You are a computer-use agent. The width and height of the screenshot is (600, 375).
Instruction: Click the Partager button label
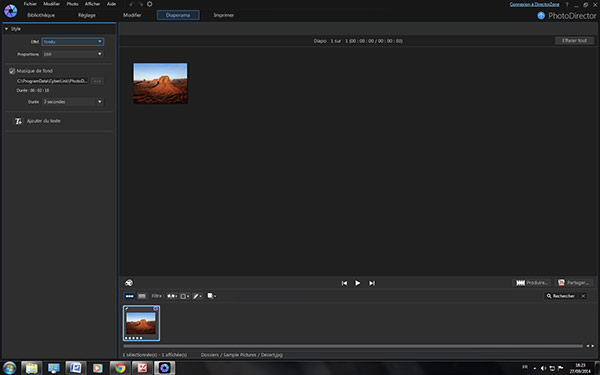[x=577, y=283]
